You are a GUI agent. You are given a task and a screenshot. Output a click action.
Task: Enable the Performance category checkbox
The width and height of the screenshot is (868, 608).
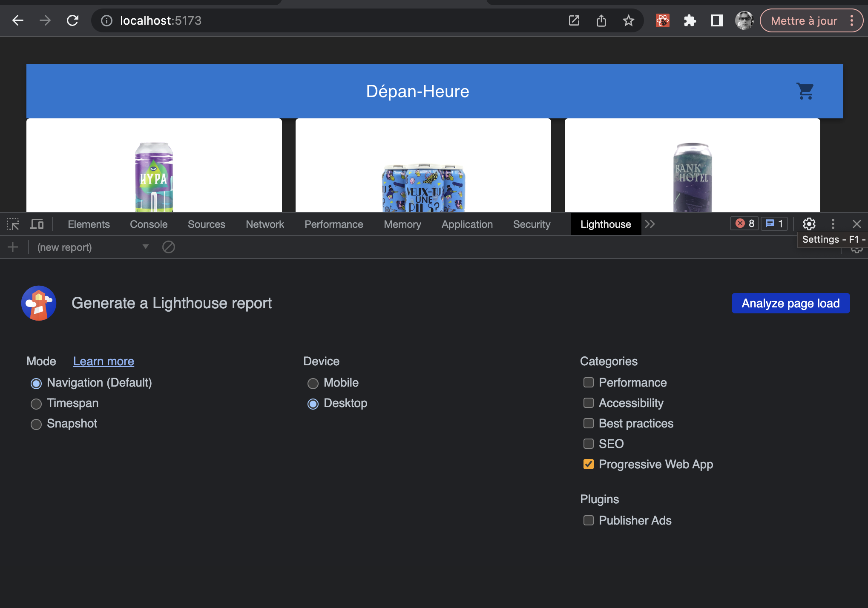pyautogui.click(x=588, y=382)
